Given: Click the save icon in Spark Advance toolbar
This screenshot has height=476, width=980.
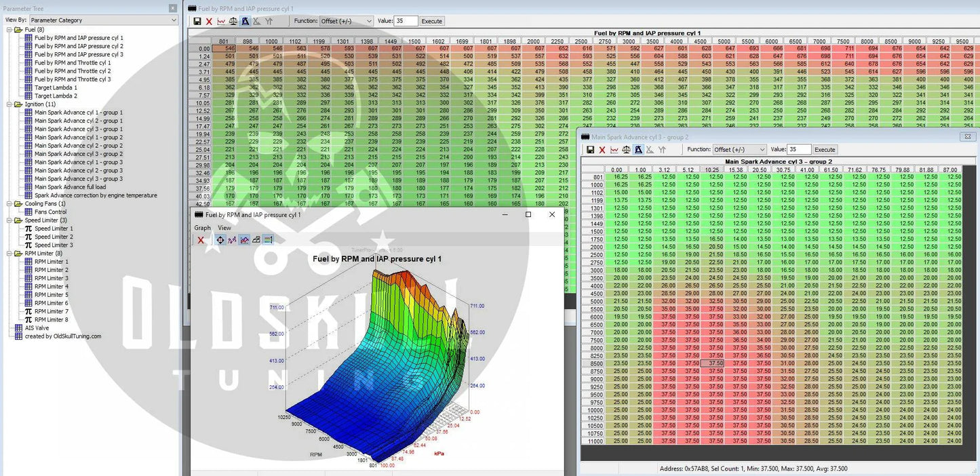Looking at the screenshot, I should click(x=590, y=149).
